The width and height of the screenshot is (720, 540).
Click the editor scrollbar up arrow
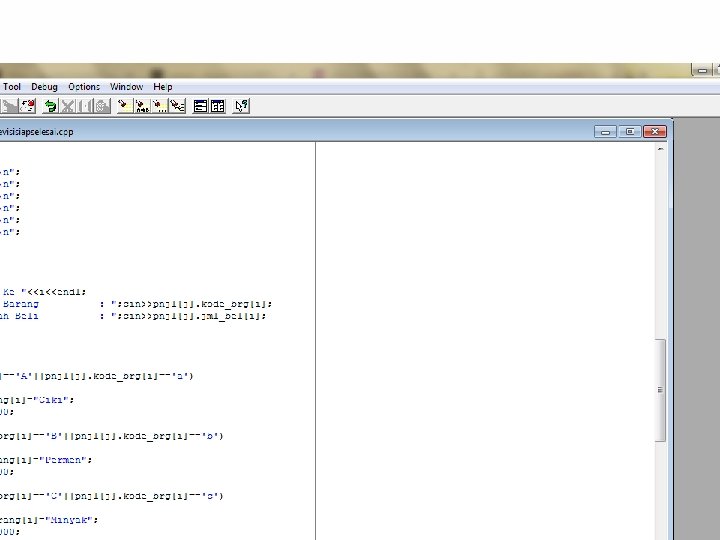[660, 149]
